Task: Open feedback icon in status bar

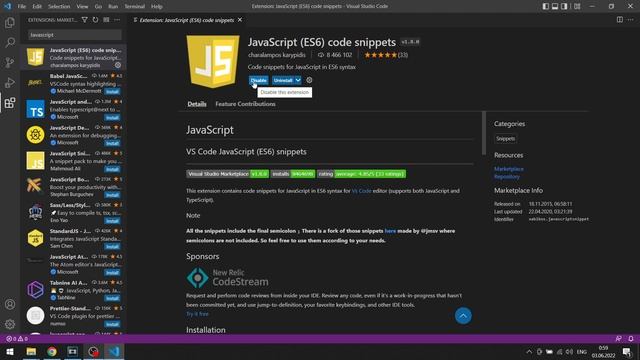Action: coord(619,339)
